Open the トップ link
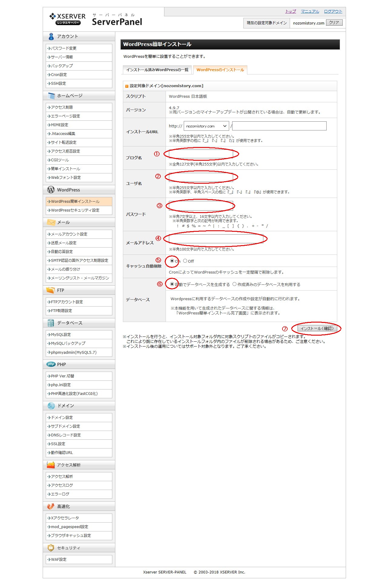This screenshot has height=588, width=389. (291, 11)
